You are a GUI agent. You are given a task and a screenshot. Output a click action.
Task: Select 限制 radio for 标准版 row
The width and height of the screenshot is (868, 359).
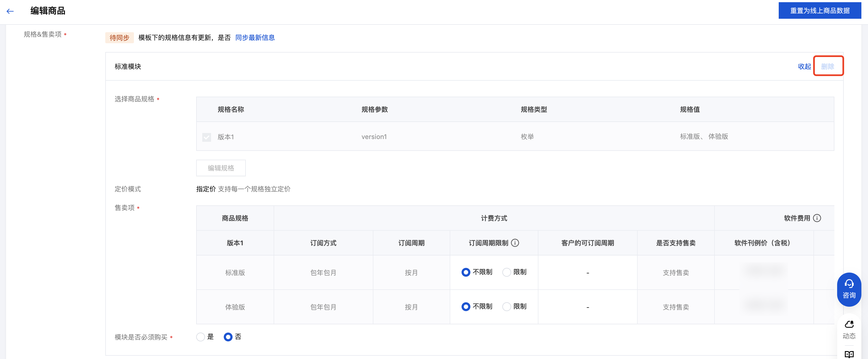[x=506, y=272]
